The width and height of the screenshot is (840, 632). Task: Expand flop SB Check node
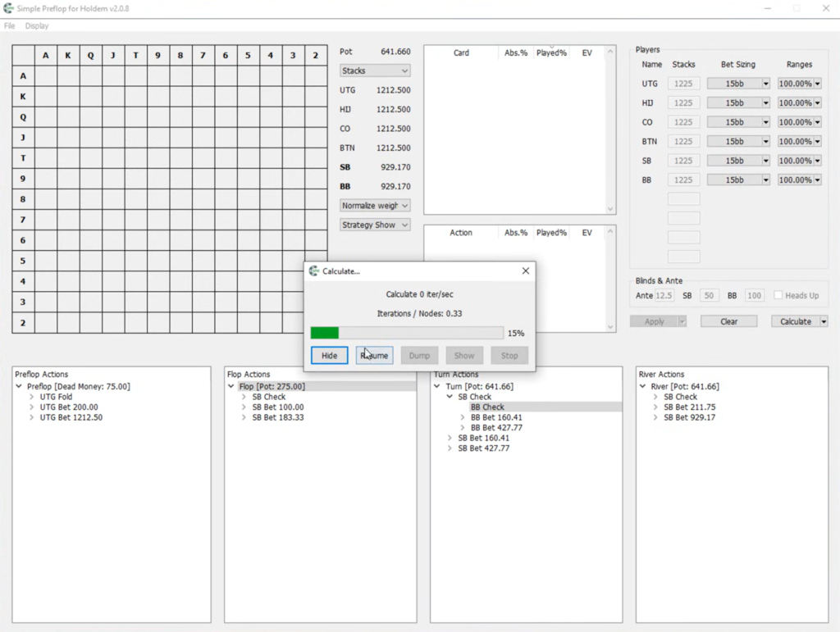pyautogui.click(x=244, y=397)
